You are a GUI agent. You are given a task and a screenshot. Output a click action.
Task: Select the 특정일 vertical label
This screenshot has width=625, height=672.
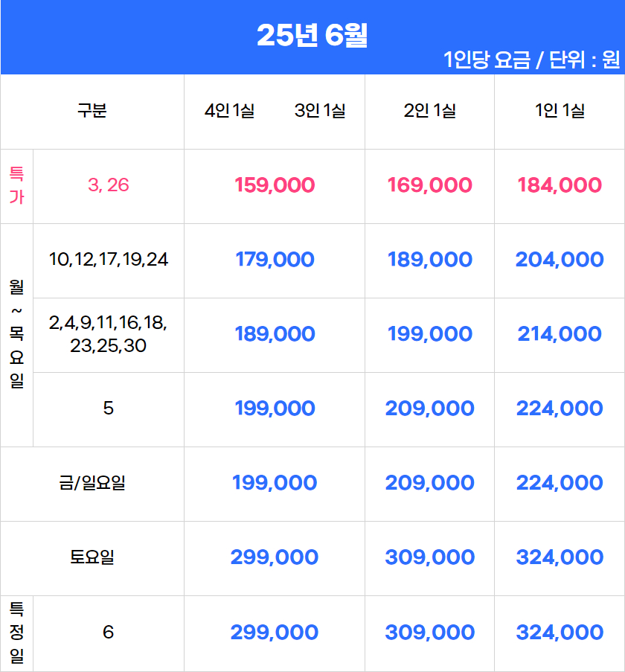point(16,633)
